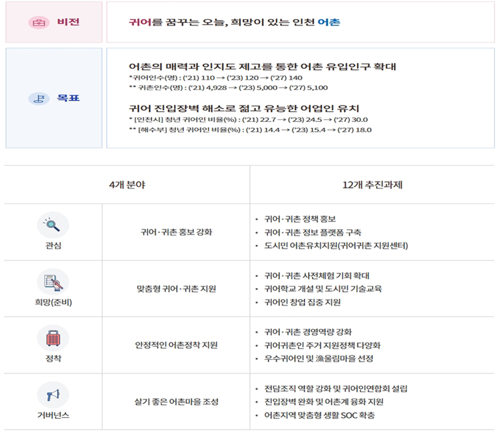Click 귀어·귀촌 홍보 강화 cell
Image resolution: width=504 pixels, height=447 pixels.
(176, 232)
